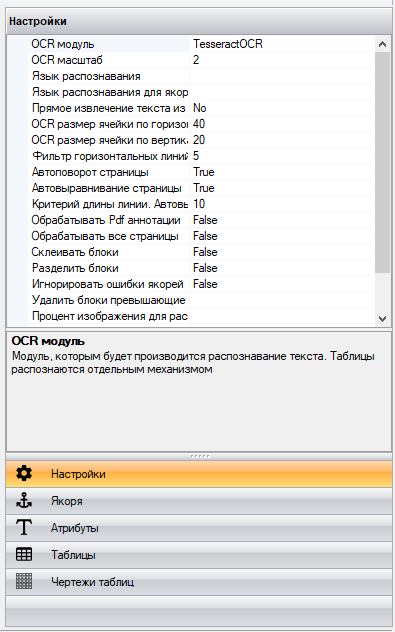
Task: Click the dense grid icon for Чертежи таблиц
Action: tap(24, 582)
